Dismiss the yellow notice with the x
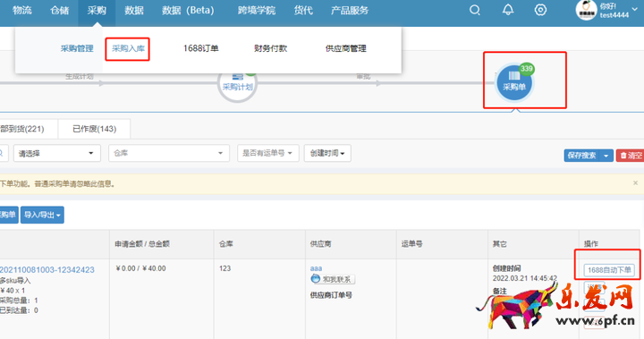The width and height of the screenshot is (644, 339). (635, 182)
